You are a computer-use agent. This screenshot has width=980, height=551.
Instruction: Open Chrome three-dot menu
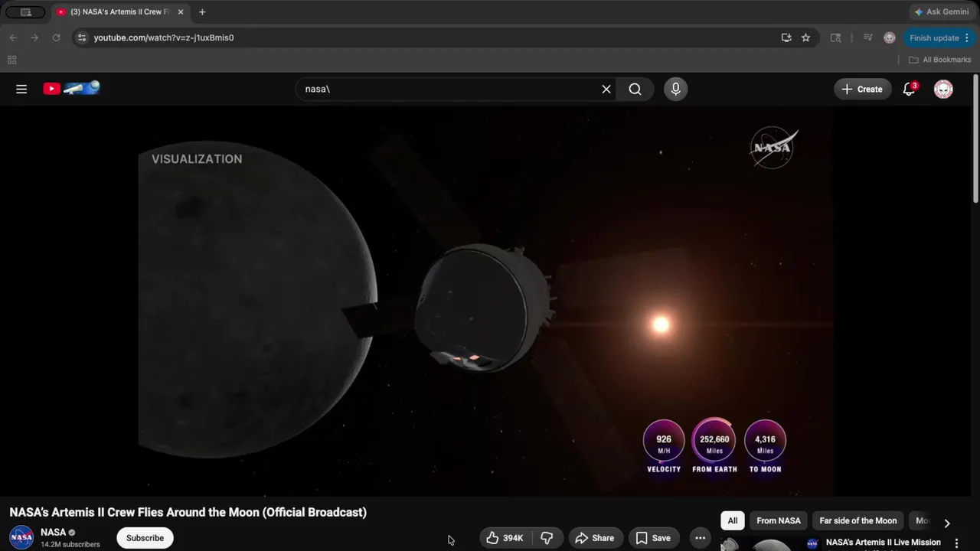(967, 37)
